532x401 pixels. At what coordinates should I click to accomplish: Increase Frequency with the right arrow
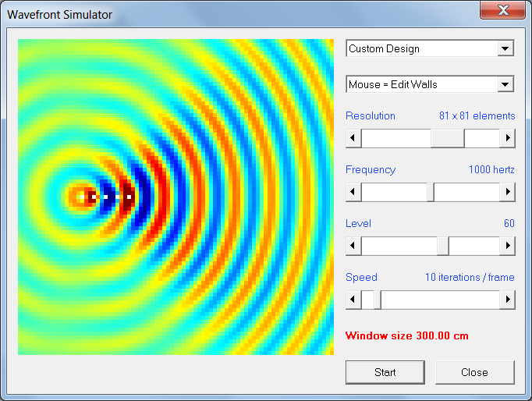[508, 192]
